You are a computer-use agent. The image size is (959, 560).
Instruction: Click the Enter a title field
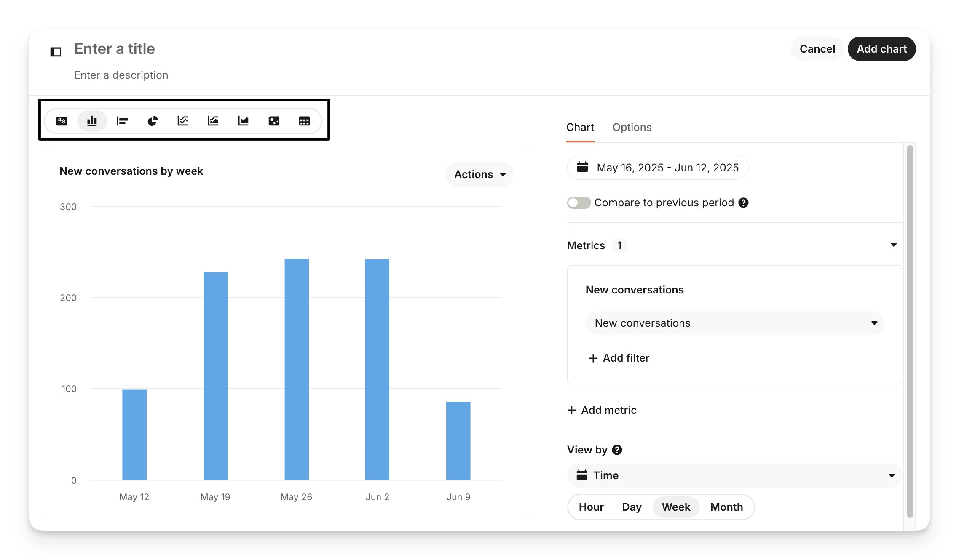(115, 49)
